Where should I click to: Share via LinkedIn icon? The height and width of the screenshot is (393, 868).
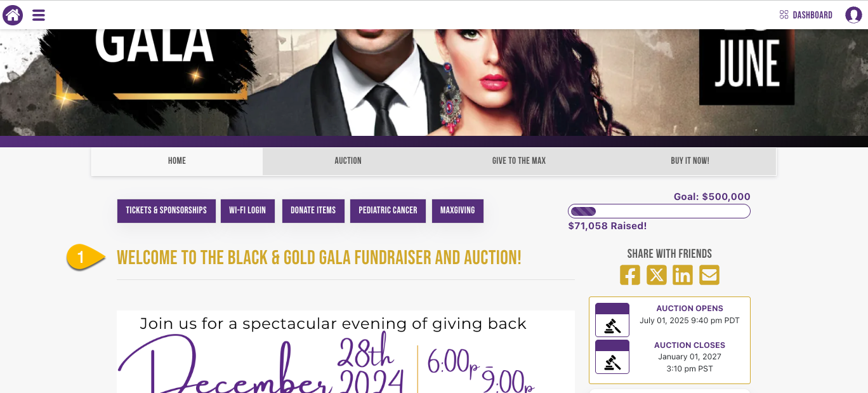pyautogui.click(x=683, y=275)
